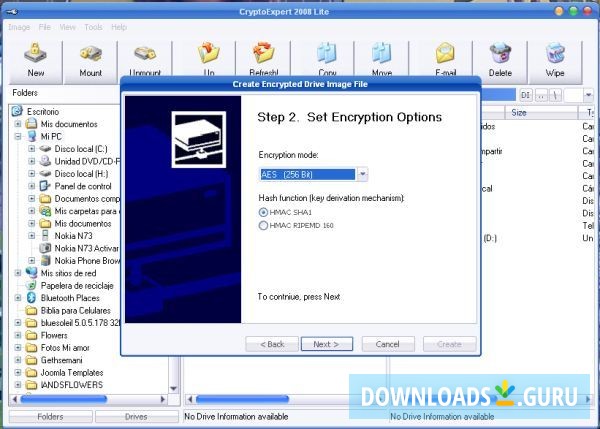
Task: Click the parent folder '..' button
Action: [541, 95]
